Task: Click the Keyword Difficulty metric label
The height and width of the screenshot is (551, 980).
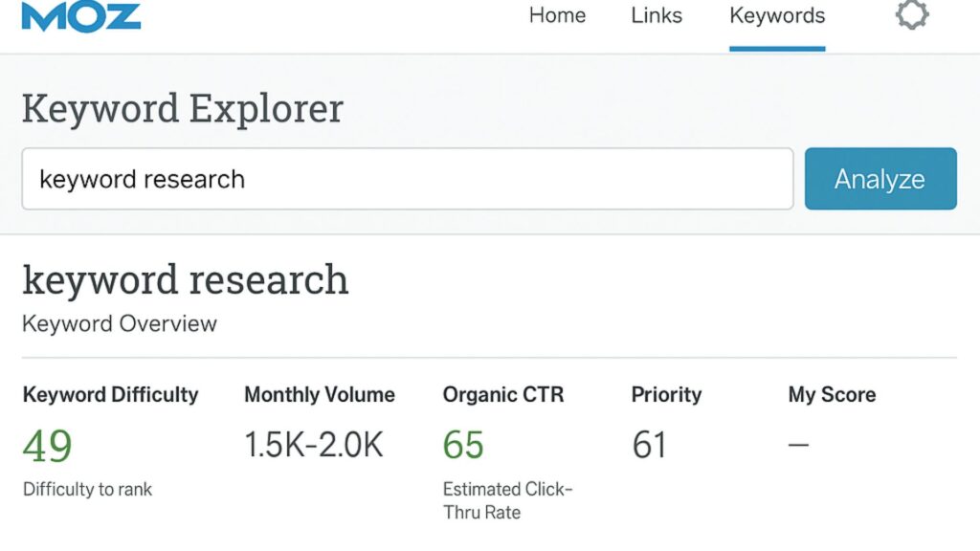Action: pos(111,394)
